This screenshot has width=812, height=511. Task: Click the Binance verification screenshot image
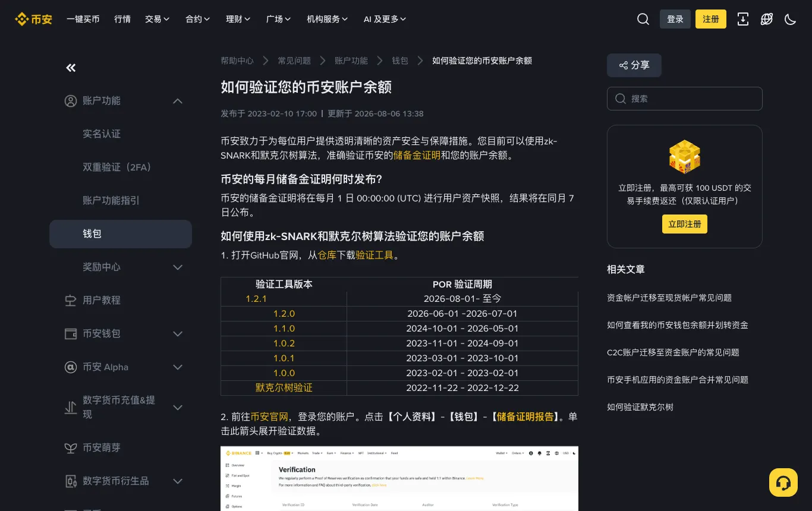click(x=399, y=479)
